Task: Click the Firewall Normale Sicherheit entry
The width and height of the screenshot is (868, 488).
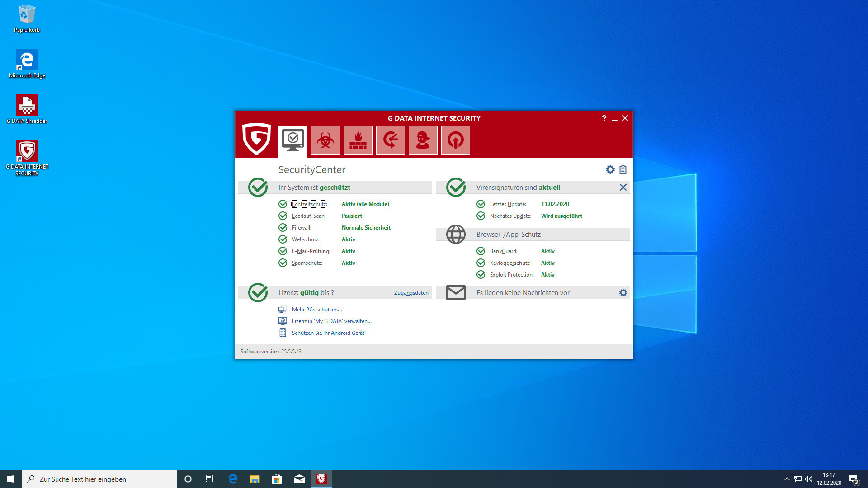Action: pos(366,228)
